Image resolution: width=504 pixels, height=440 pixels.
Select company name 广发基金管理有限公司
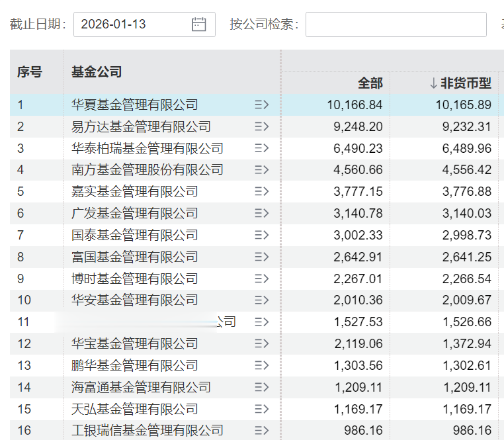click(x=135, y=213)
